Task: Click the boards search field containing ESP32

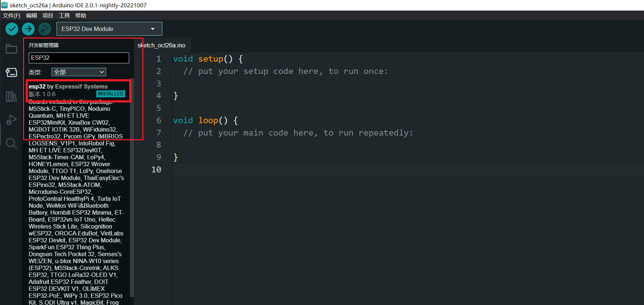Action: [x=79, y=58]
